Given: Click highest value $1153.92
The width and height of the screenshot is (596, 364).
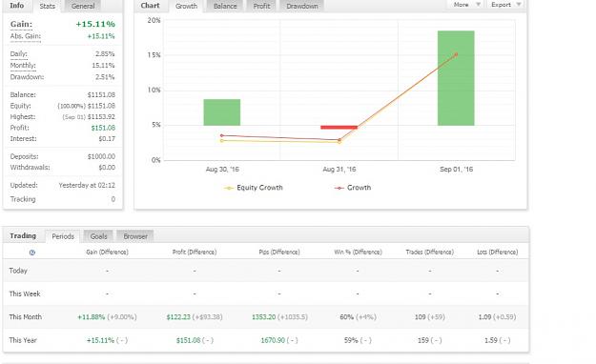Looking at the screenshot, I should (101, 116).
